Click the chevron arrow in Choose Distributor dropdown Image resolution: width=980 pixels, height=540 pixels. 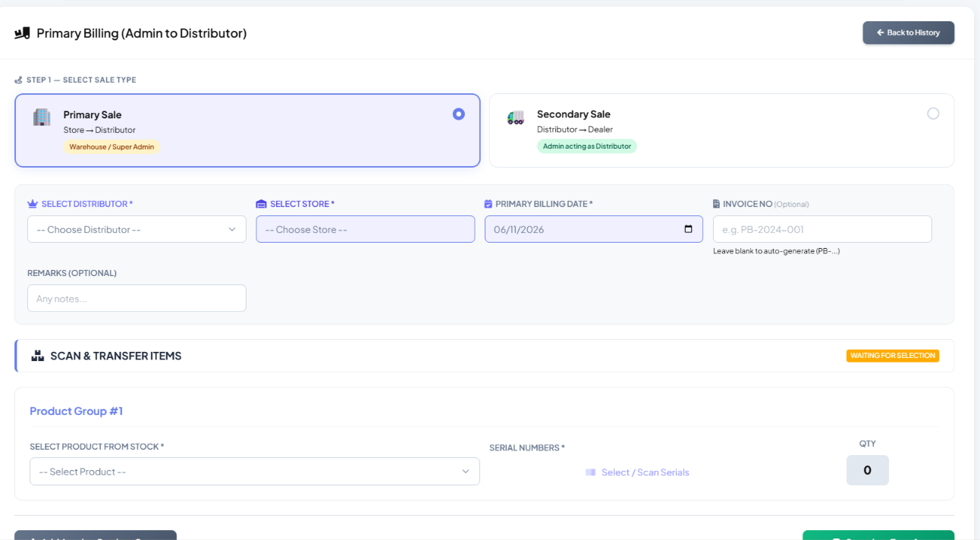[x=232, y=229]
